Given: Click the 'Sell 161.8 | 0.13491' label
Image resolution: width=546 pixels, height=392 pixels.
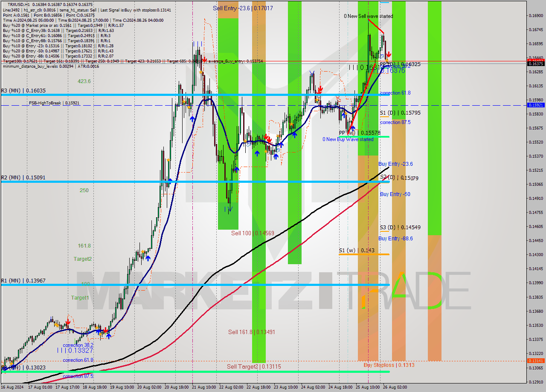Looking at the screenshot, I should pyautogui.click(x=251, y=332).
